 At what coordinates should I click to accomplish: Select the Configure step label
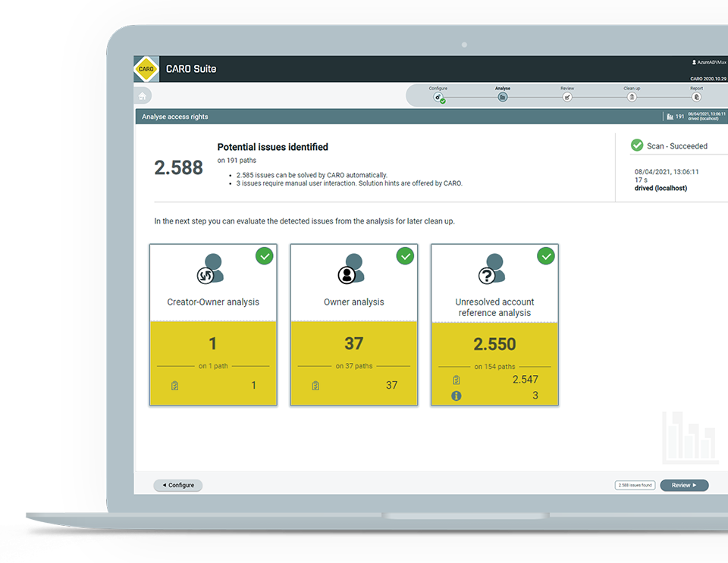438,88
